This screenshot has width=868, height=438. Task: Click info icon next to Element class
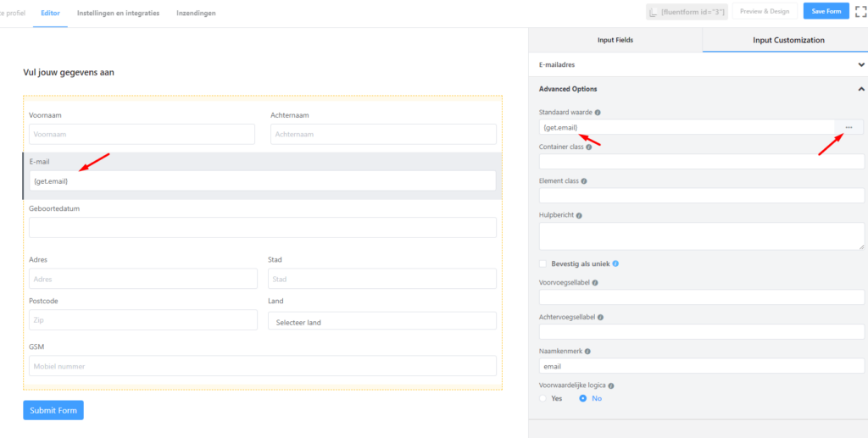(584, 180)
